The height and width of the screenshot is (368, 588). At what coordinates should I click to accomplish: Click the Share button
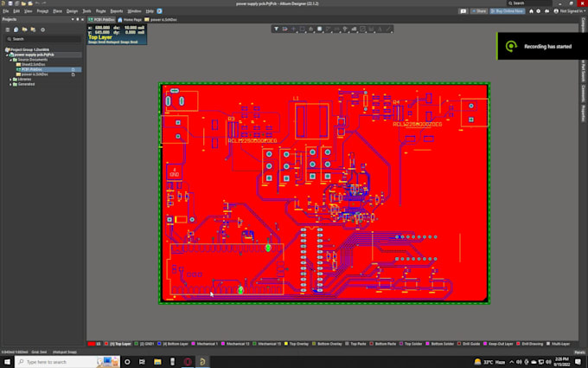479,11
